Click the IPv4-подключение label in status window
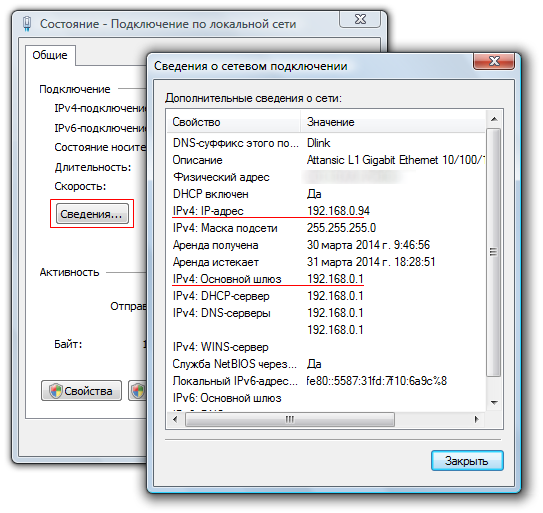543x513 pixels. pos(100,108)
